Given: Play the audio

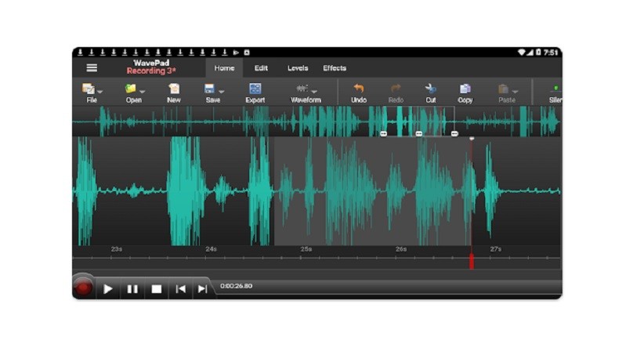Looking at the screenshot, I should (108, 289).
